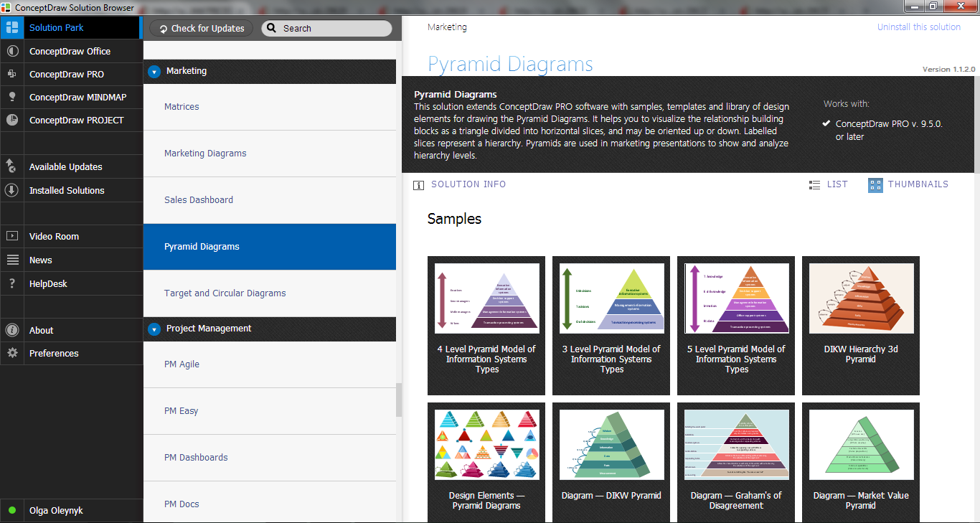980x523 pixels.
Task: Open the Preferences entry
Action: tap(71, 353)
